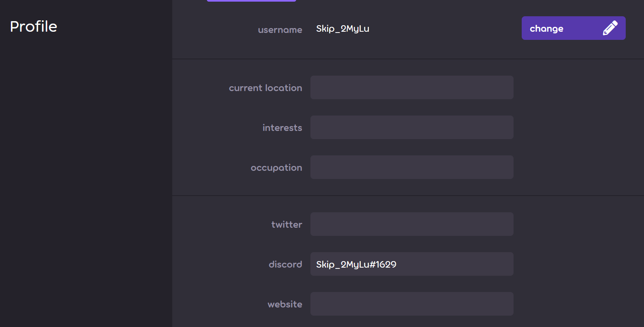
Task: Click the interests label
Action: 282,128
